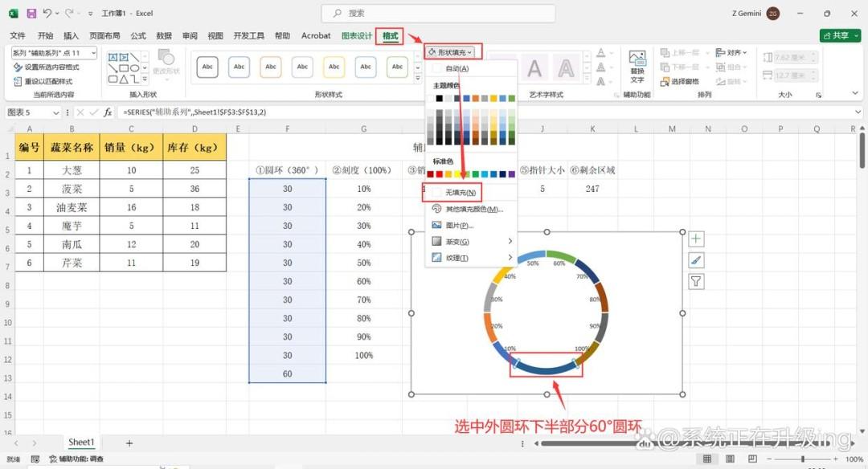Screen dimensions: 868x469
Task: Open 选择窗格 selection pane
Action: tap(679, 81)
